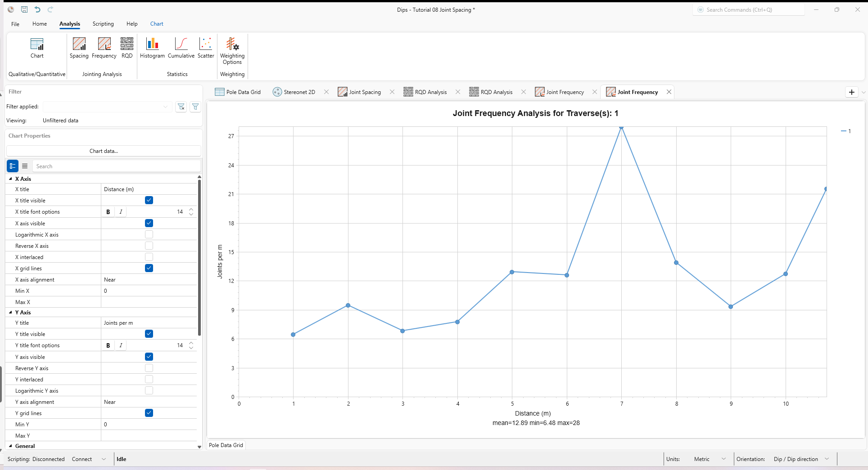Switch to the Stereonet 2D tab
The image size is (868, 470).
(298, 92)
